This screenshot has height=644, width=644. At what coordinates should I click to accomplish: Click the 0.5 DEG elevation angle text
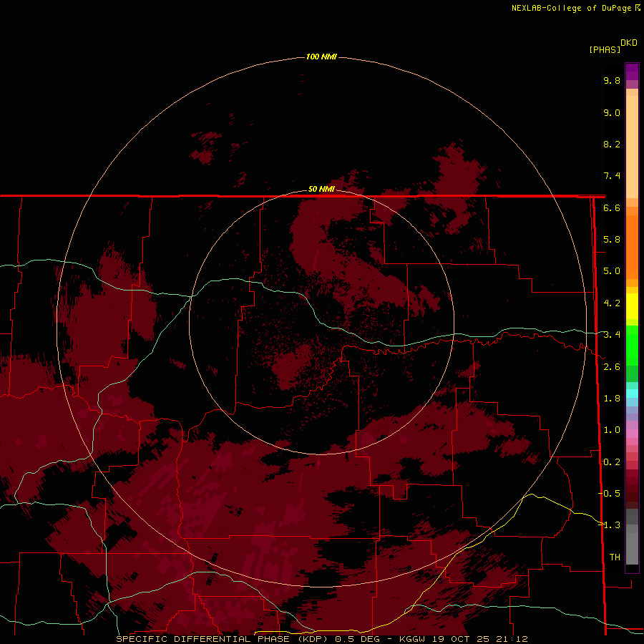point(357,639)
